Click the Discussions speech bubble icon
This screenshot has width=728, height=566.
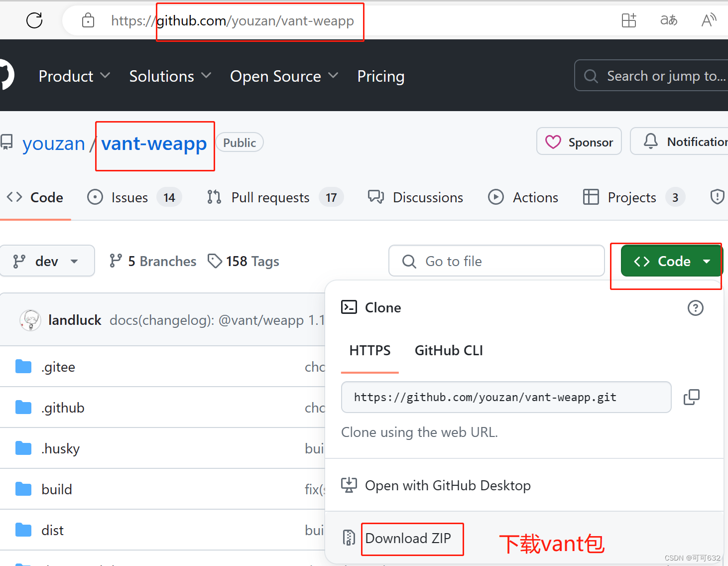[376, 197]
